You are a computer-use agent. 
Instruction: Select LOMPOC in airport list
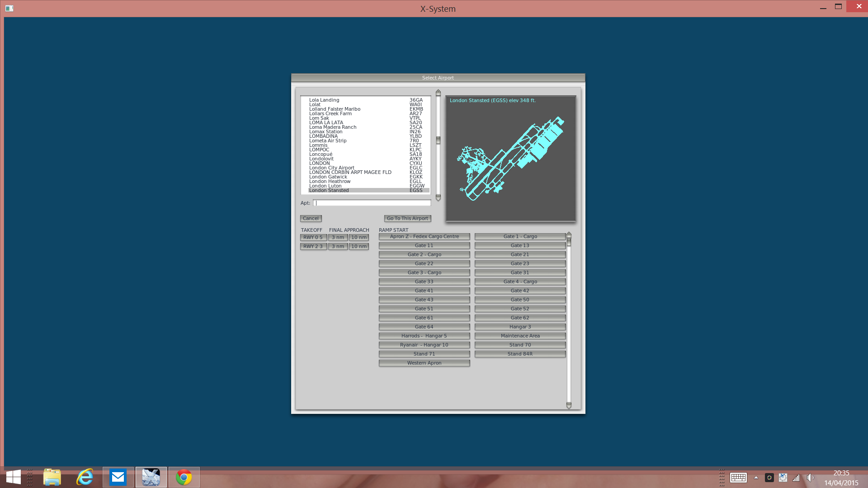tap(369, 150)
